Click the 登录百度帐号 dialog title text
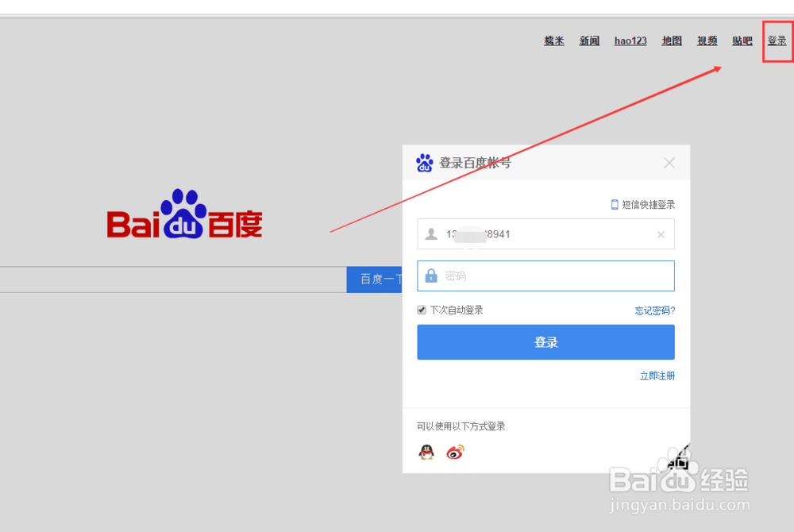 (x=475, y=163)
